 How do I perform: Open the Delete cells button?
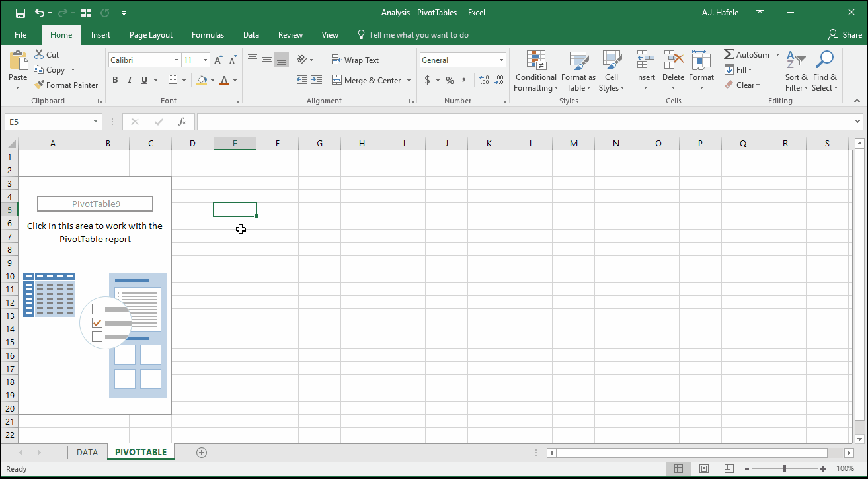point(673,71)
